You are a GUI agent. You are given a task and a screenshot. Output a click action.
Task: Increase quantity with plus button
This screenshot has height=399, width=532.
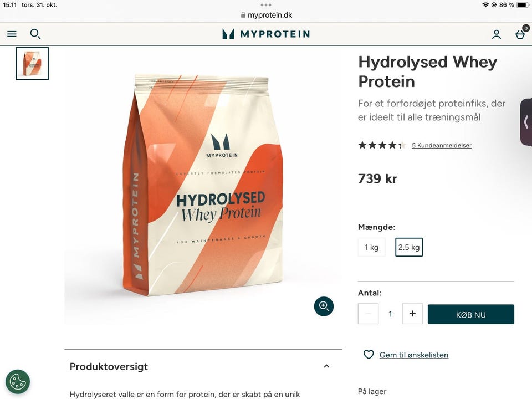coord(412,314)
